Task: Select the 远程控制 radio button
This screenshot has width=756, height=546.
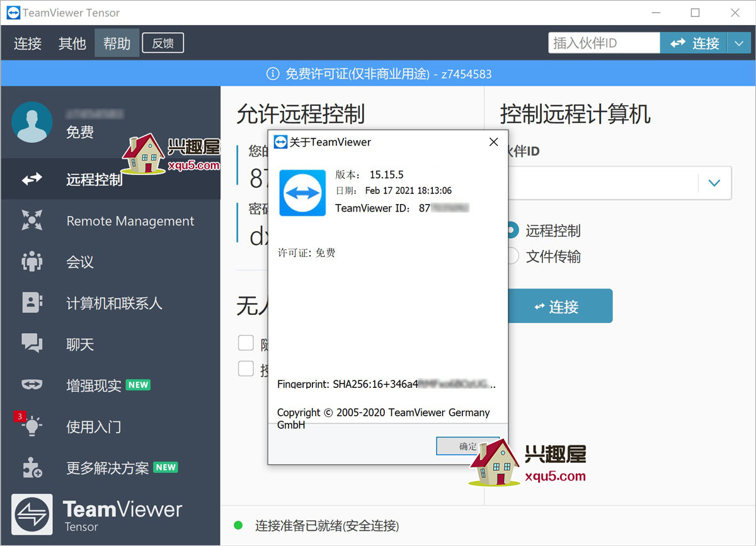Action: click(513, 231)
